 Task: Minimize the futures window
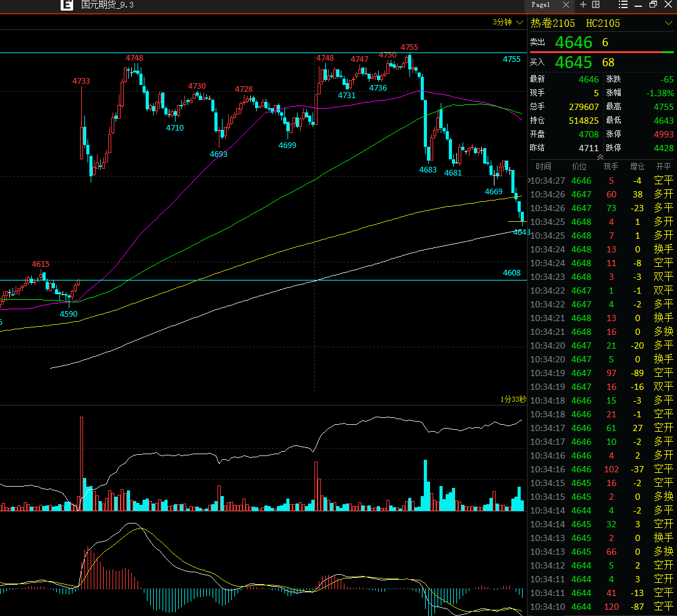pos(638,5)
